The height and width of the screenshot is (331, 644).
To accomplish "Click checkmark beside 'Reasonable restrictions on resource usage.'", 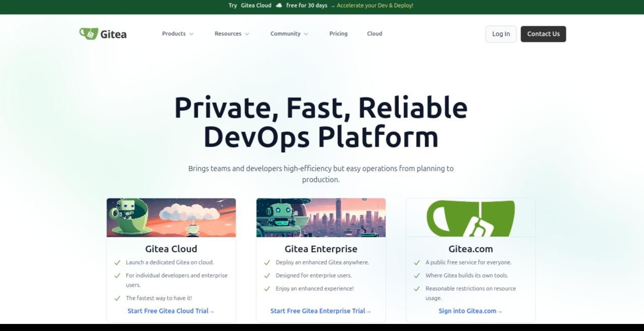I will tap(417, 289).
